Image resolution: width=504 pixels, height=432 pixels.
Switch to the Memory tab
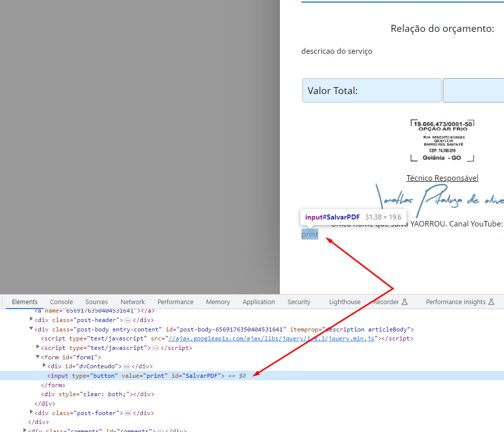pos(218,302)
